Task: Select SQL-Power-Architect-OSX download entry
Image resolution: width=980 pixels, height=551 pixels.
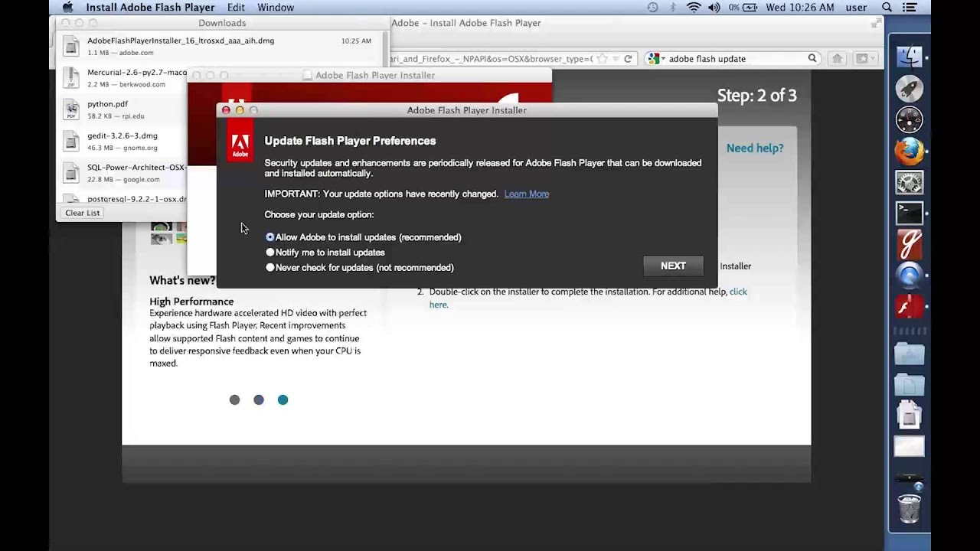Action: [122, 173]
